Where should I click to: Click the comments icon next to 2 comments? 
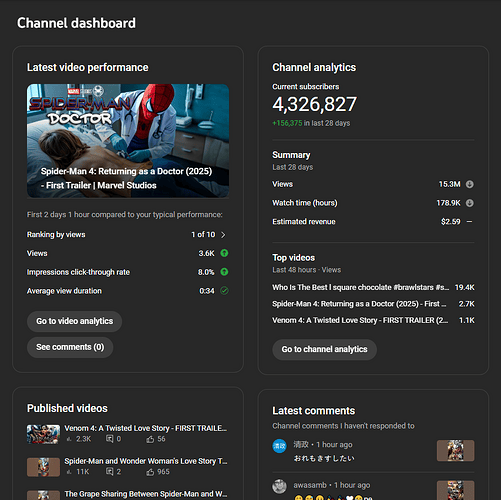109,472
